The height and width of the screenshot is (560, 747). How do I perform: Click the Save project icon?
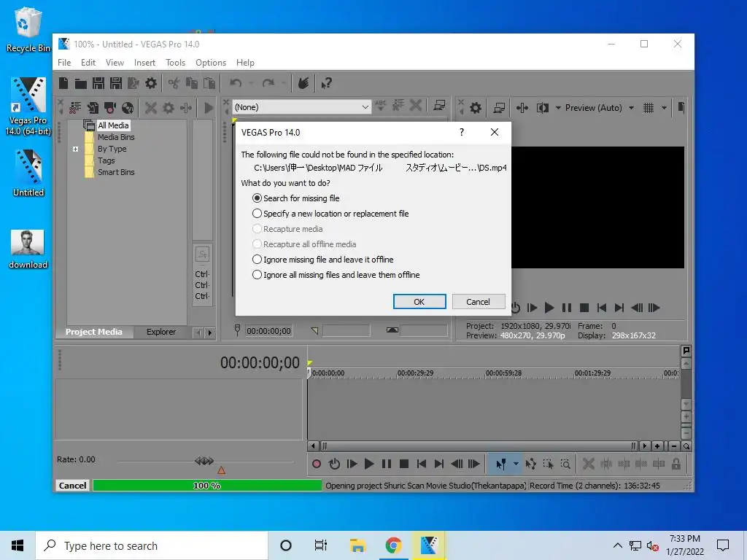[x=98, y=83]
